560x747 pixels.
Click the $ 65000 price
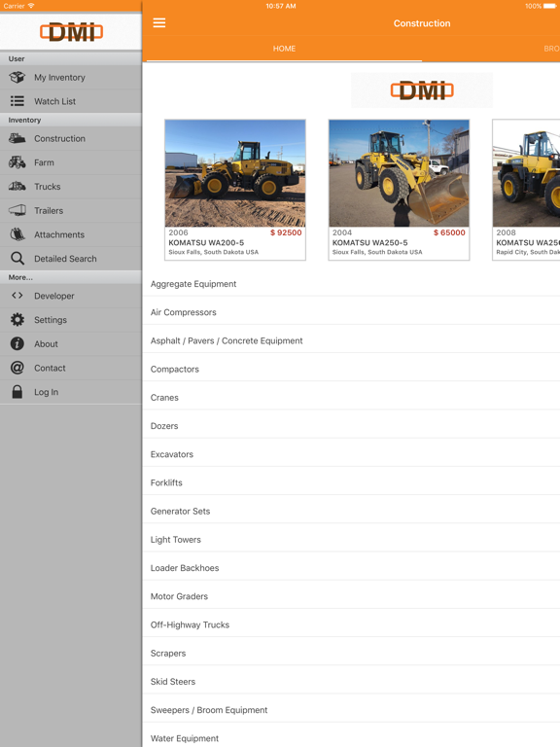449,232
